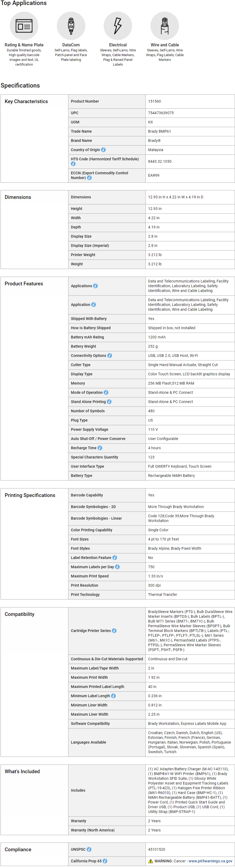235x868 pixels.
Task: Open info icon next to Country of Origin
Action: tap(103, 150)
